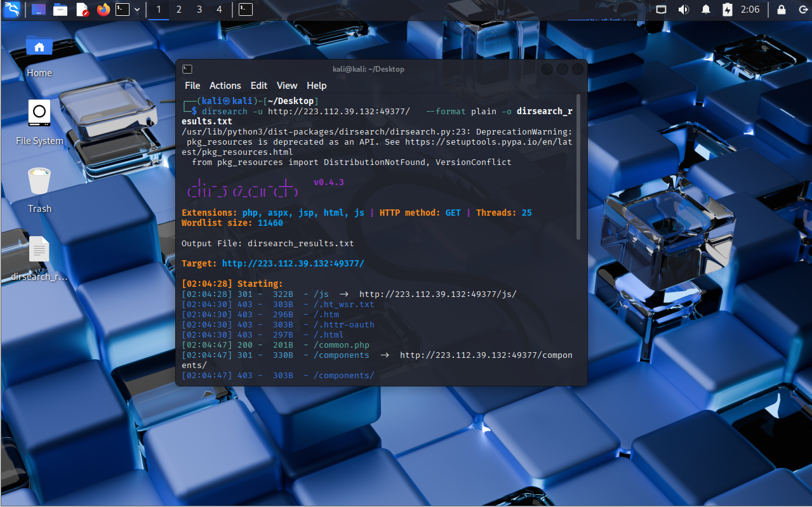This screenshot has height=507, width=812.
Task: Click the lock screen padlock icon
Action: tap(782, 10)
